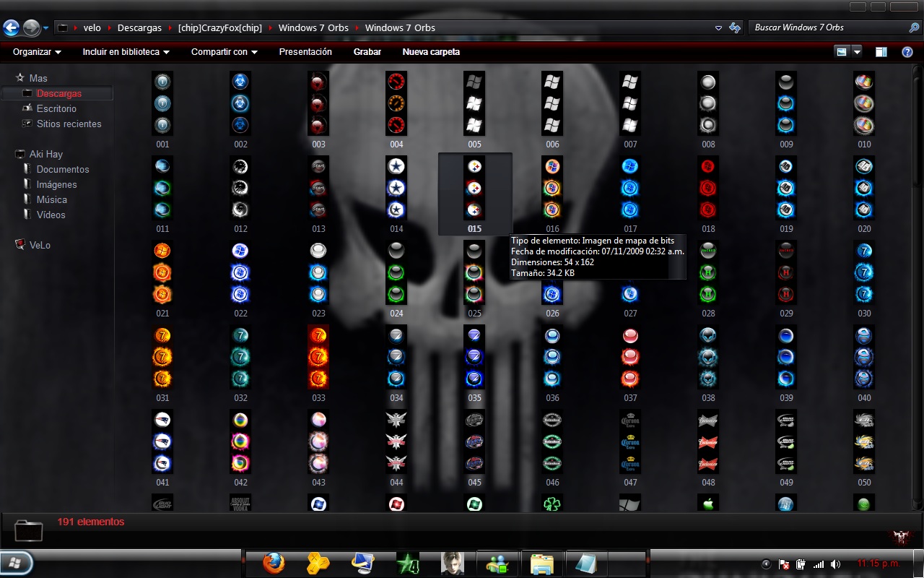Click the refresh icon beside address bar
This screenshot has height=578, width=924.
(x=735, y=28)
